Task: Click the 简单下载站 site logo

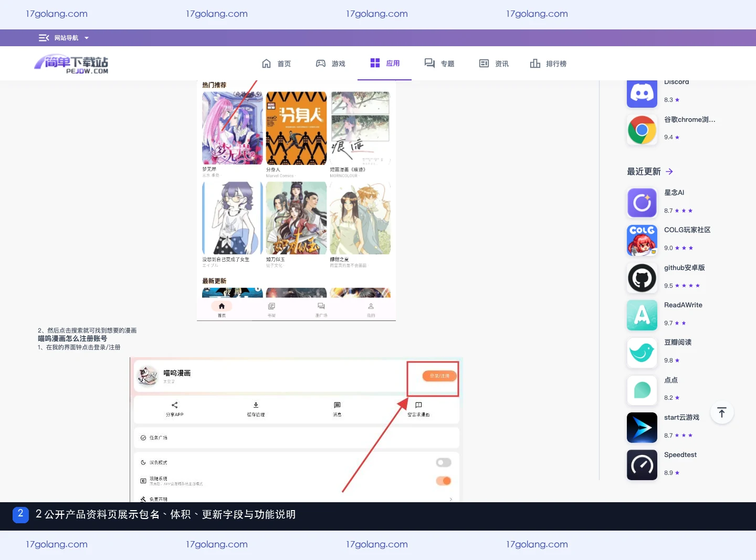Action: coord(71,64)
